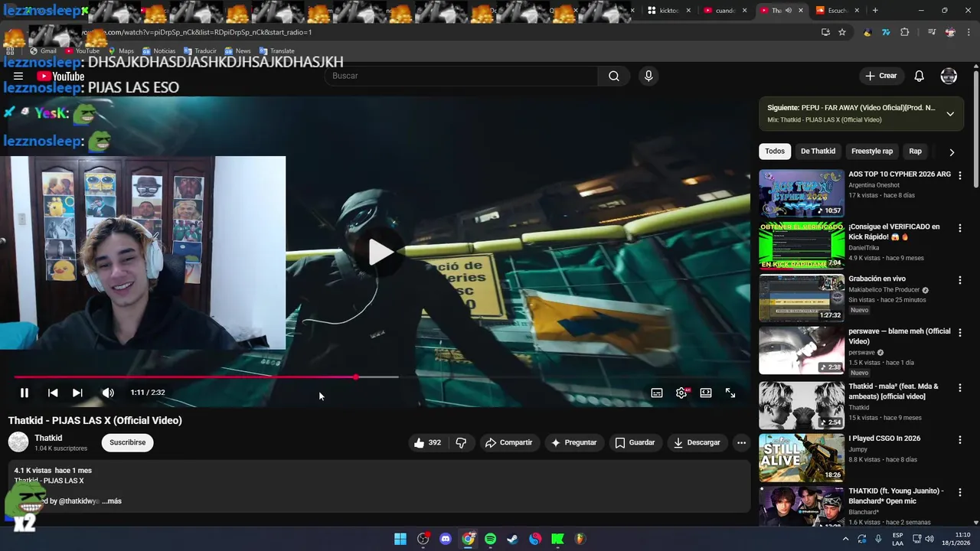980x551 pixels.
Task: Open Grabación en vivo video title
Action: point(877,279)
